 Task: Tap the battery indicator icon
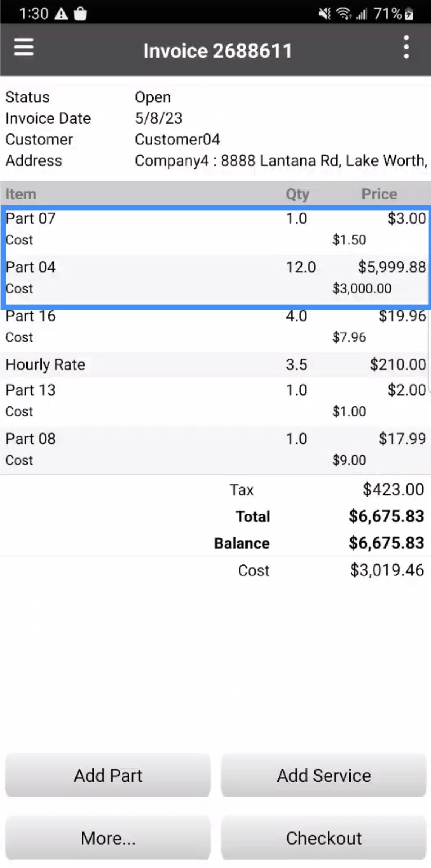coord(409,14)
